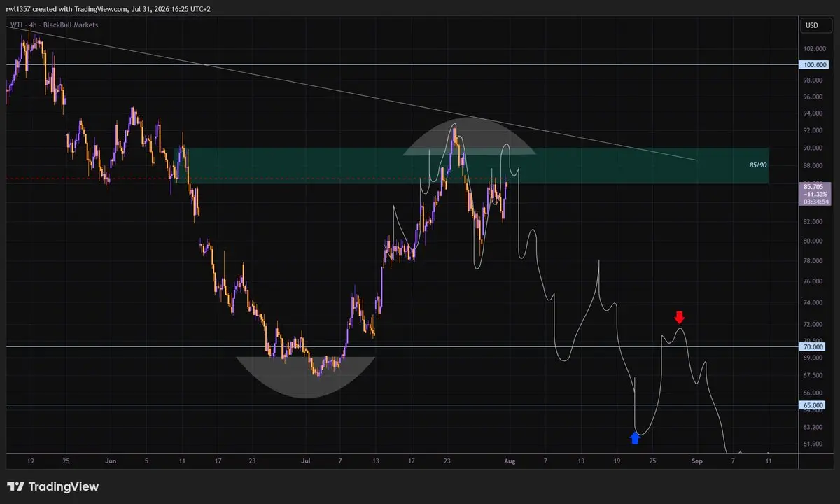Click the 94.000 price axis value

click(x=814, y=113)
